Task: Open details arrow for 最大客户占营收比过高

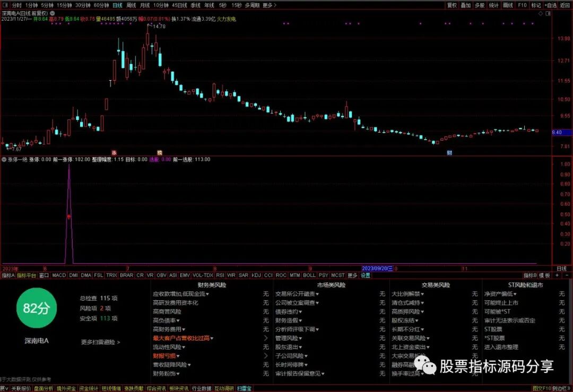Action: click(266, 338)
